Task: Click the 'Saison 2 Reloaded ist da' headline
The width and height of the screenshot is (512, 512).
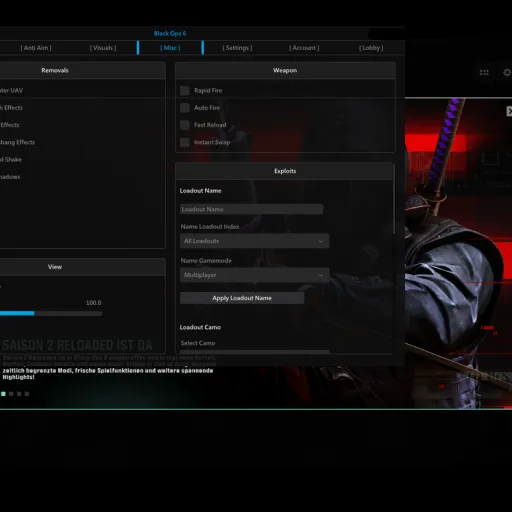Action: point(77,345)
